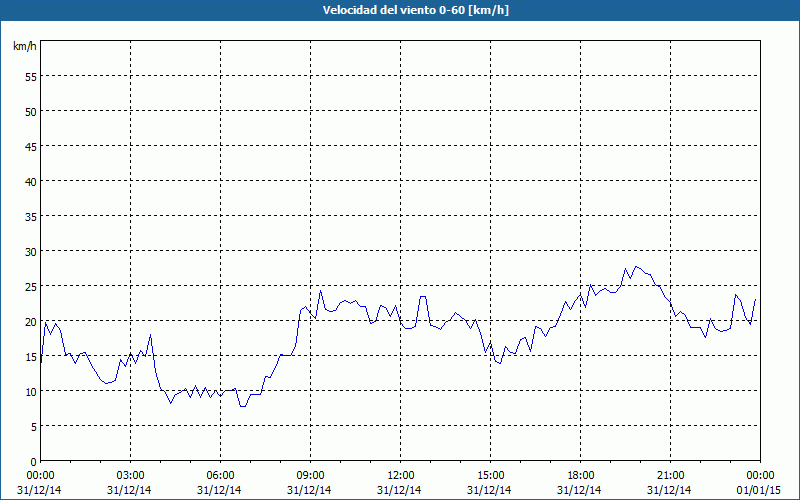Click the 01/01/15 date label
This screenshot has width=800, height=500.
point(759,490)
